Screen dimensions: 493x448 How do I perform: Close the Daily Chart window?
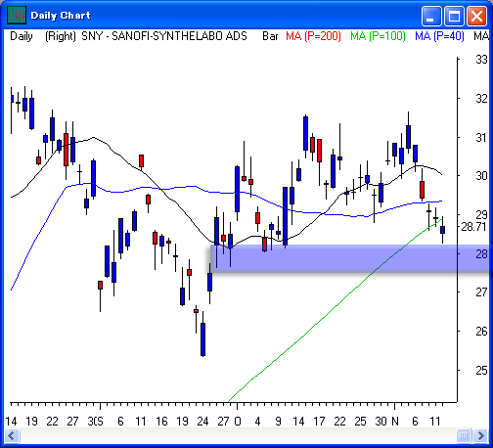pyautogui.click(x=477, y=16)
